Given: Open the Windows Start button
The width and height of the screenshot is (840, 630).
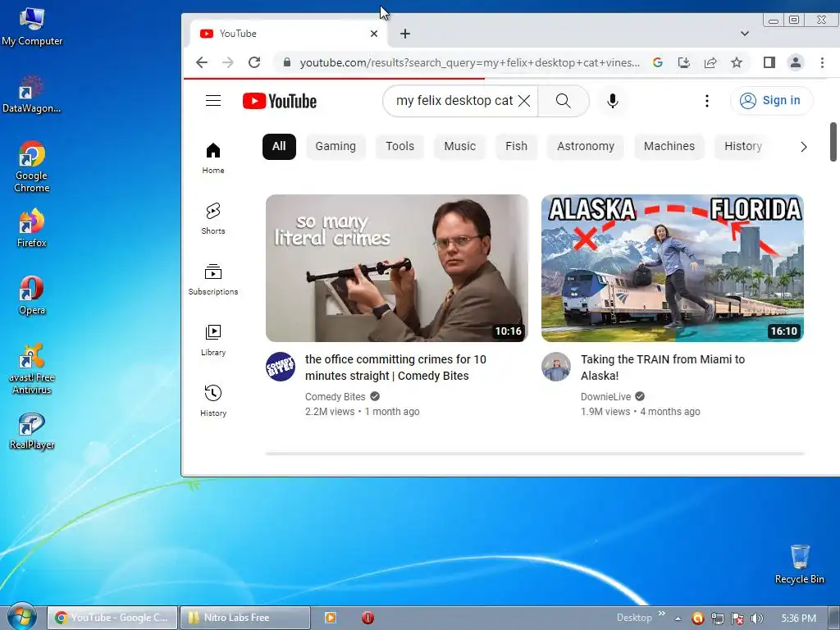Looking at the screenshot, I should coord(21,617).
